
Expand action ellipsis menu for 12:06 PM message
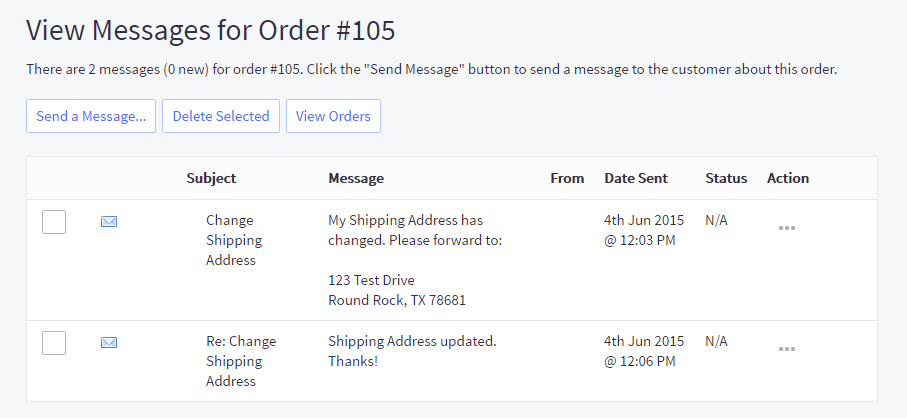pyautogui.click(x=787, y=349)
